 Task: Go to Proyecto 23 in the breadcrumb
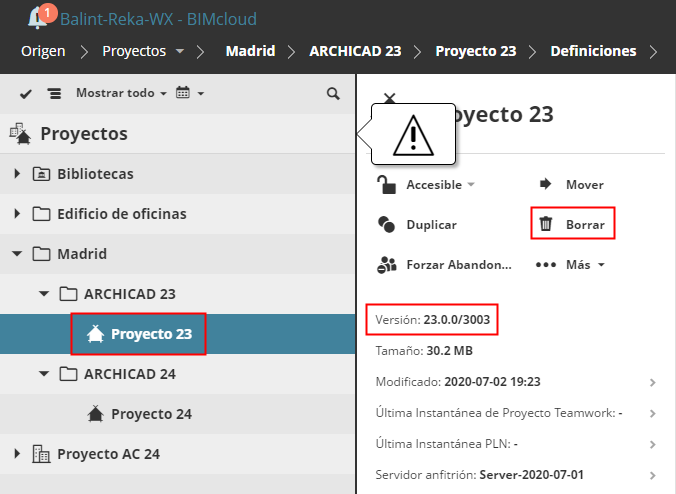tap(476, 51)
